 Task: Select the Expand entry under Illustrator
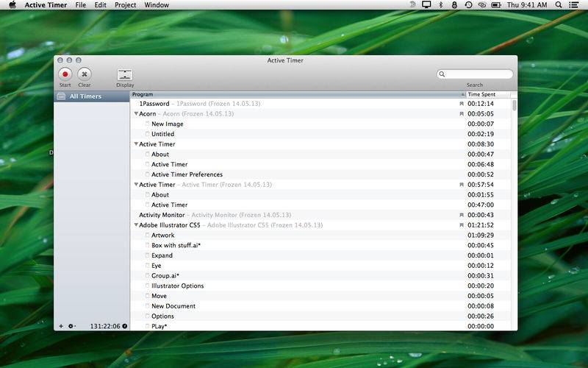click(x=320, y=255)
